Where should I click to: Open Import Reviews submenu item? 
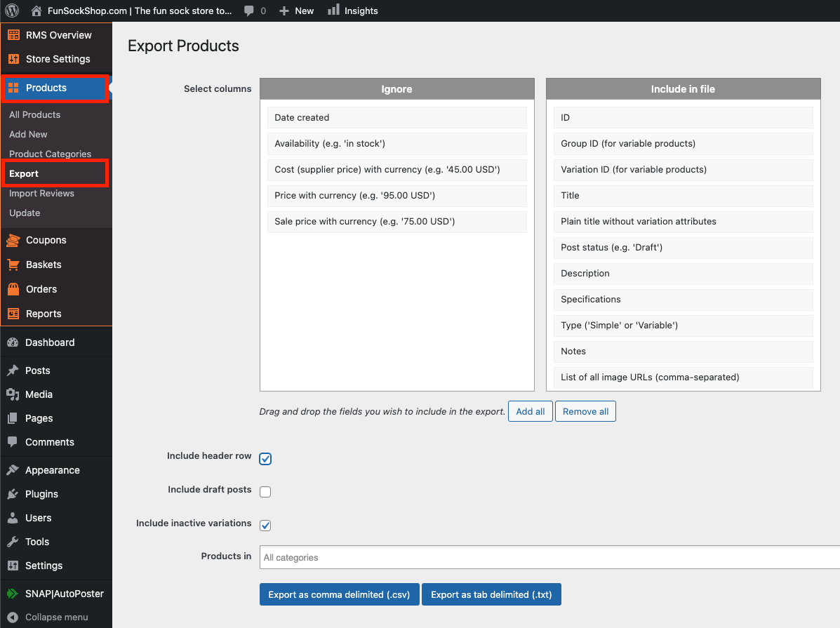pos(42,194)
